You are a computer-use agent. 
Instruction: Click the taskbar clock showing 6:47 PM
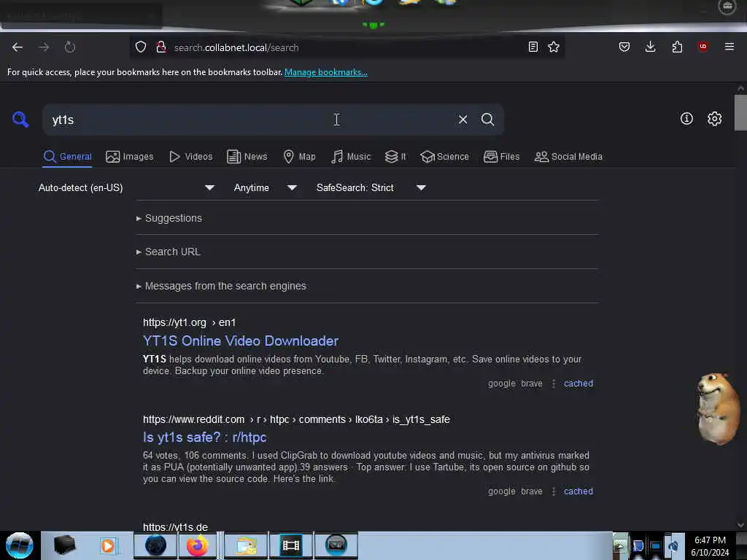(x=710, y=545)
